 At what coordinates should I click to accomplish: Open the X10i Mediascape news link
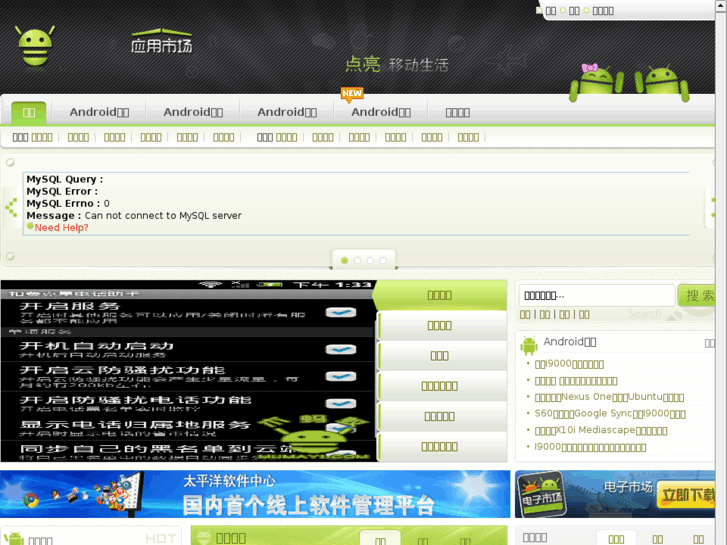(x=601, y=430)
